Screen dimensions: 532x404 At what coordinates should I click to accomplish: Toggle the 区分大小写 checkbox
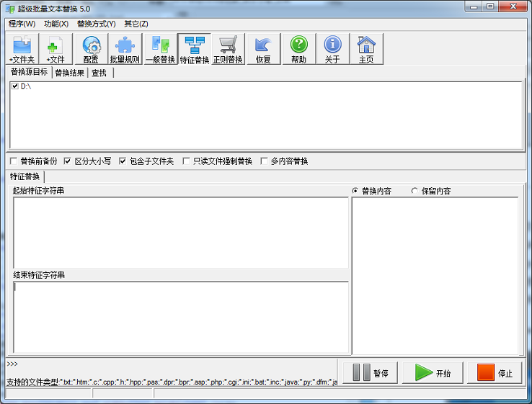pyautogui.click(x=68, y=161)
